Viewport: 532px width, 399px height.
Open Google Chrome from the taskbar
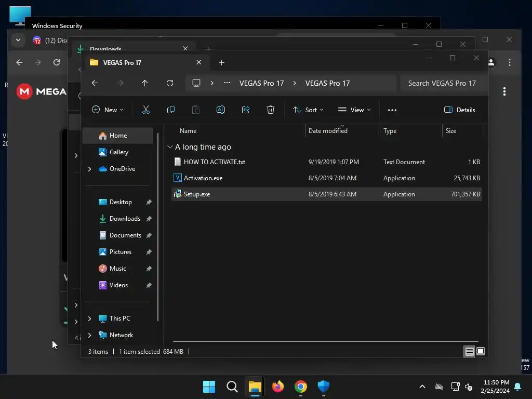coord(301,387)
